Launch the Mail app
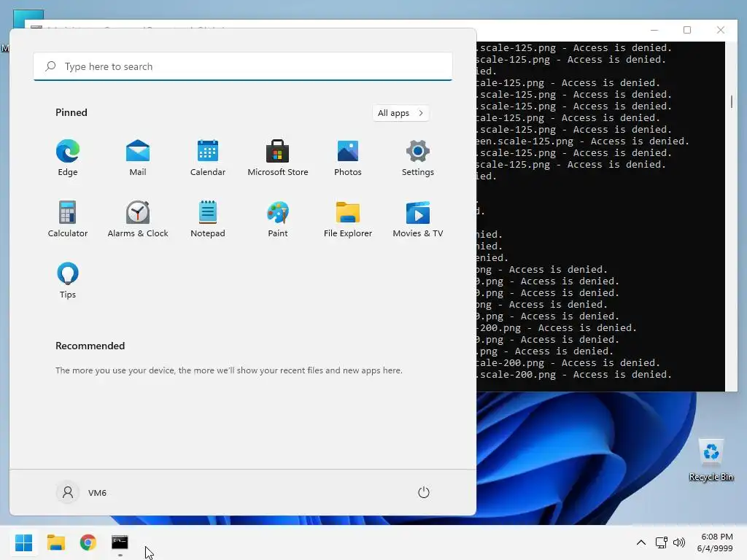The width and height of the screenshot is (747, 560). pyautogui.click(x=138, y=158)
